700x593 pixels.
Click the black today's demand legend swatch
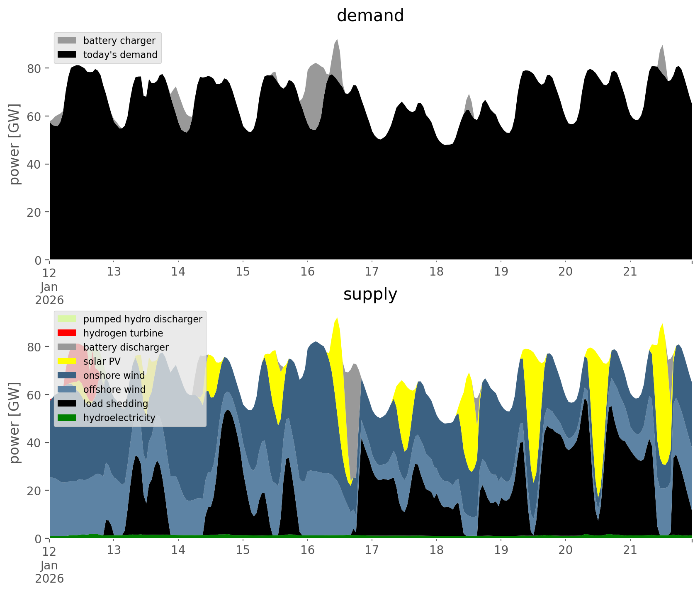coord(67,55)
